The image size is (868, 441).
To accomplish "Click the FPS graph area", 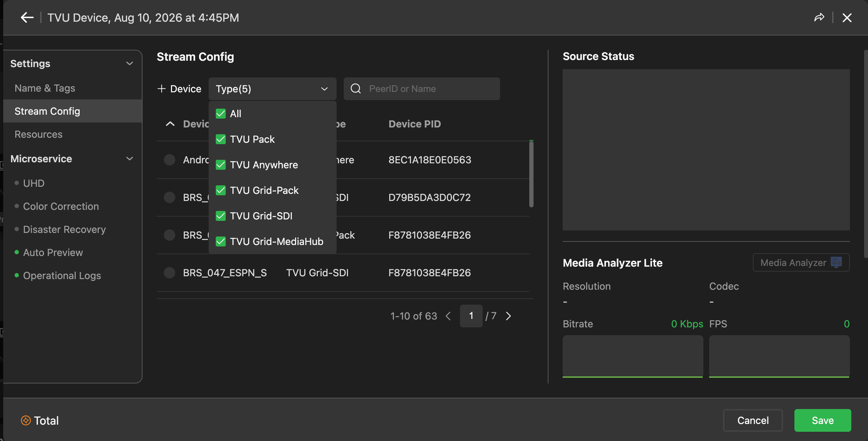I will [x=779, y=356].
